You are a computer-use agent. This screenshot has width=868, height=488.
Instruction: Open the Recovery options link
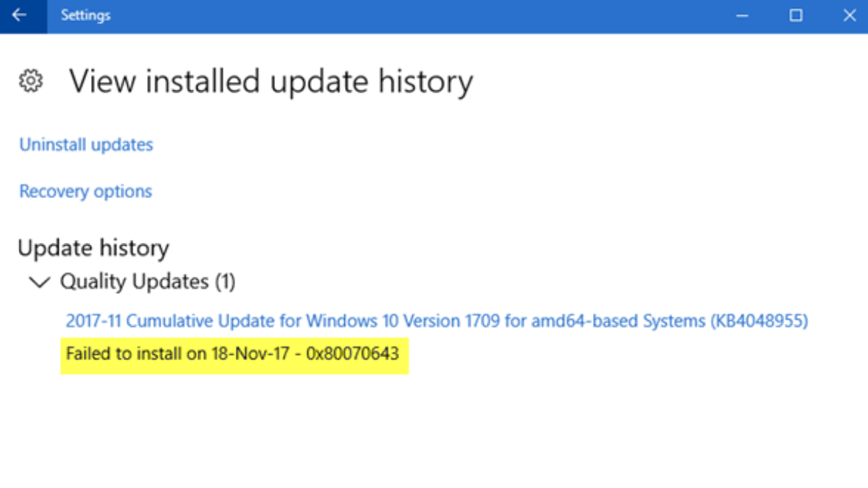point(85,192)
